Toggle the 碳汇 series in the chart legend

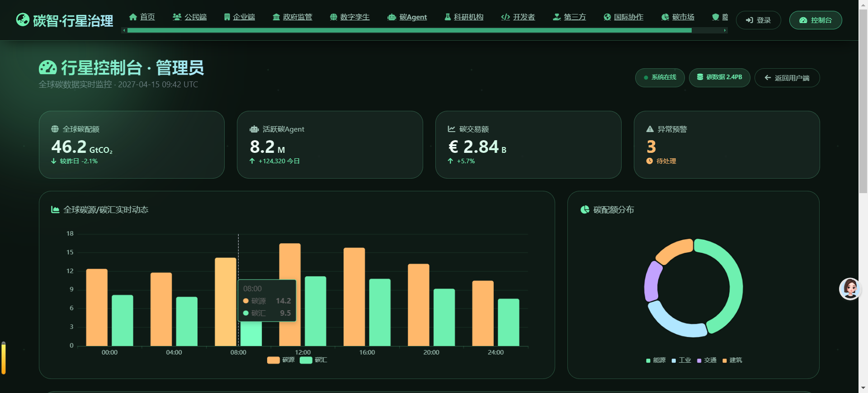pos(313,360)
